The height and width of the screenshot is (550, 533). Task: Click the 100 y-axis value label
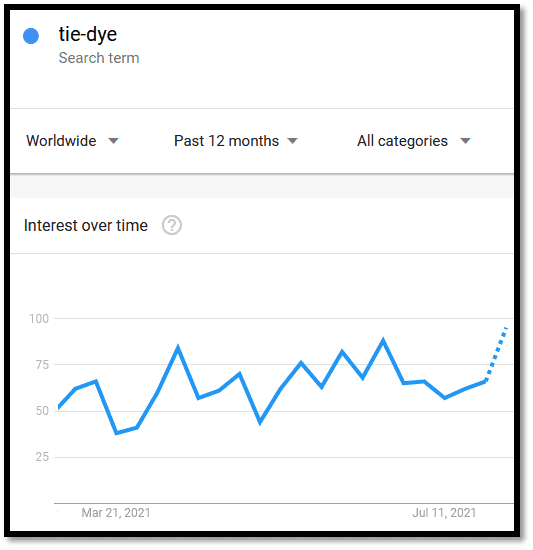coord(39,319)
